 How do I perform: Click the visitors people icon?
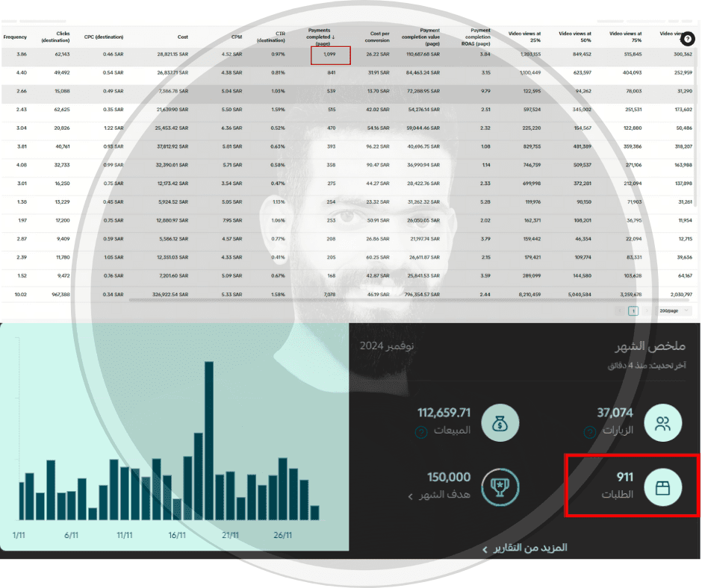662,423
